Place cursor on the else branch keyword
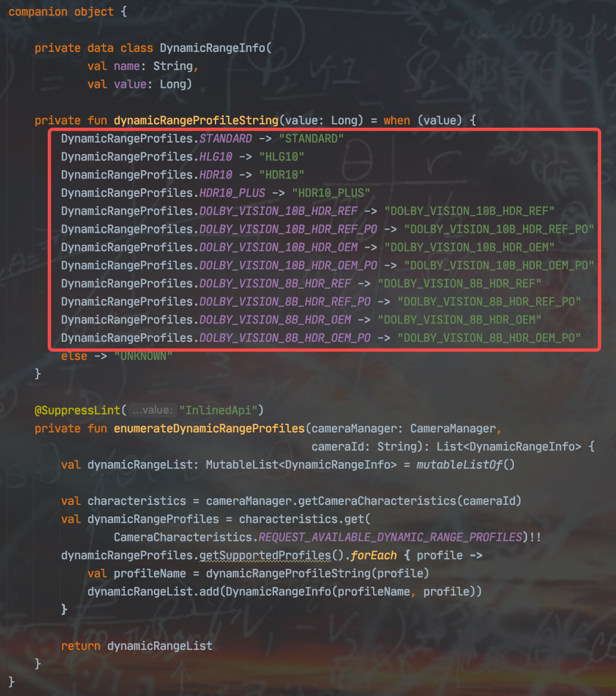 (74, 356)
